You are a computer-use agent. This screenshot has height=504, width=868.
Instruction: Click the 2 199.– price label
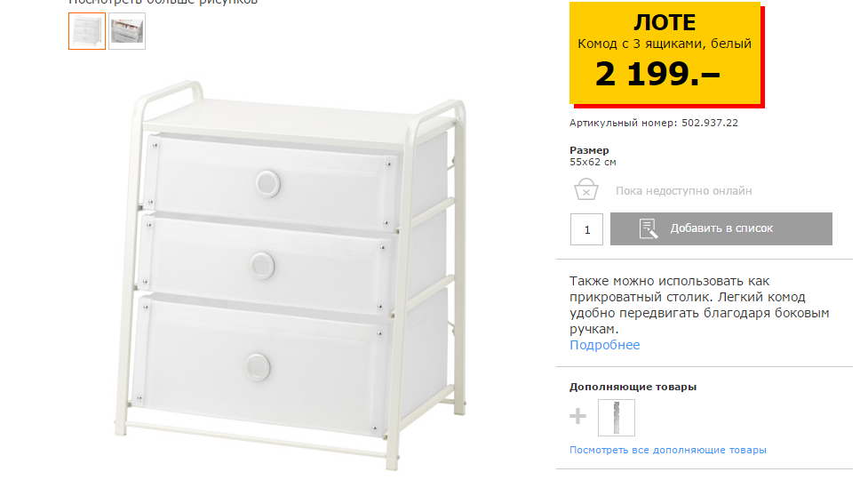657,74
